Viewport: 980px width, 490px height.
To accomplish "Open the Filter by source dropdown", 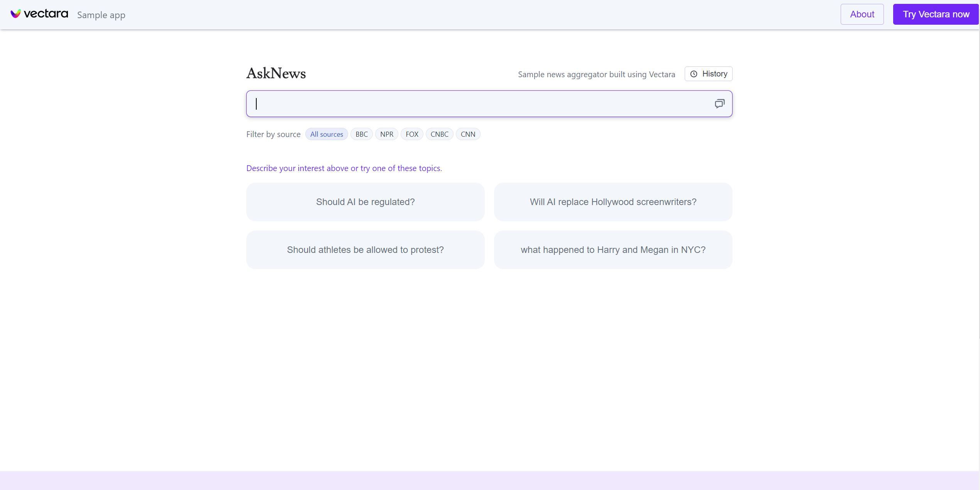I will (327, 134).
